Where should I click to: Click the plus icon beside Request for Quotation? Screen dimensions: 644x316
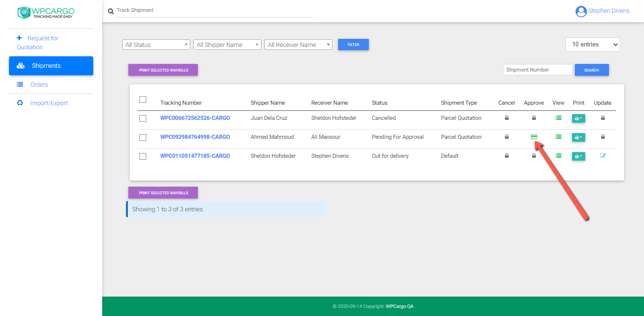coord(19,38)
